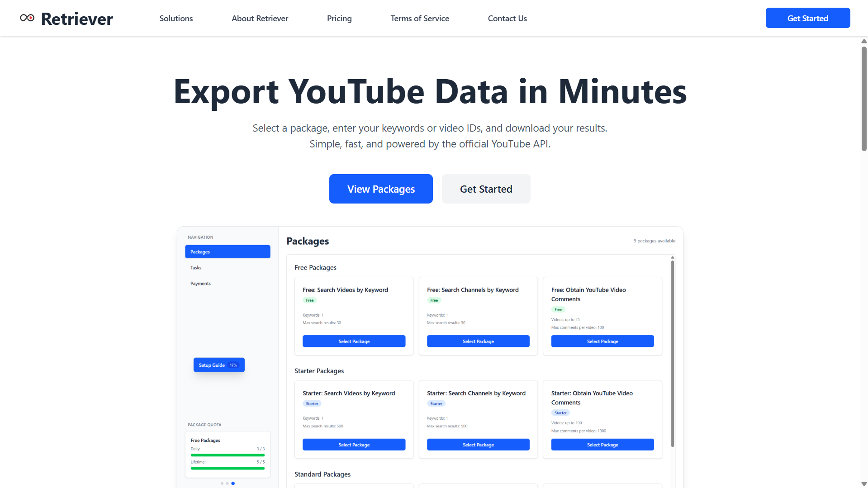This screenshot has height=488, width=868.
Task: Click the green Free badge on first package
Action: point(309,300)
